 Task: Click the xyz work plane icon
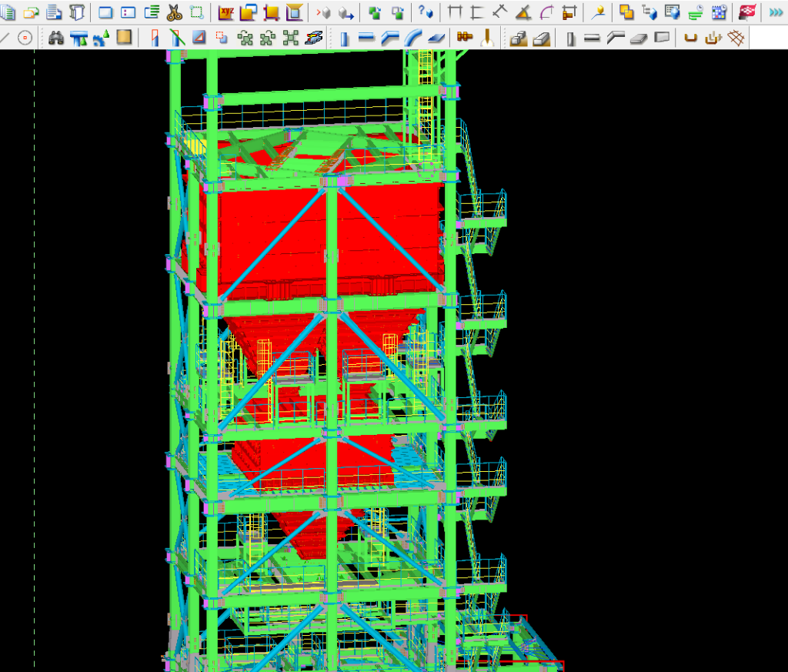point(226,12)
